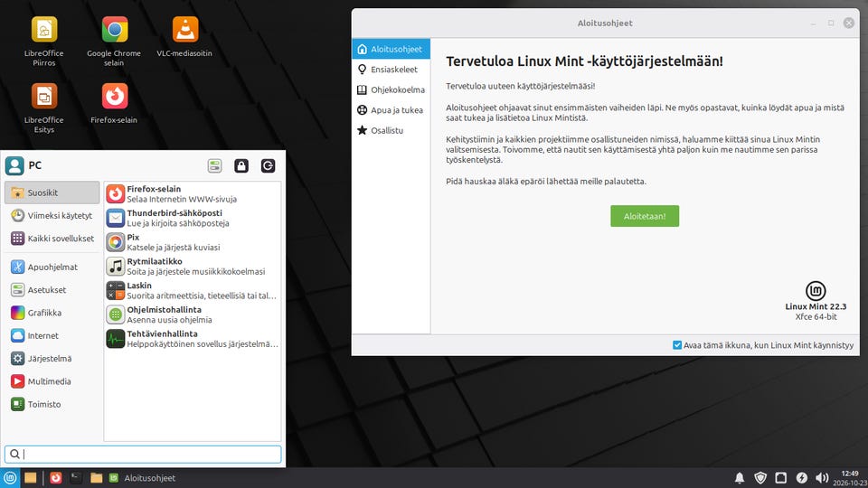Open Järjestelmä category
Screen dimensions: 868x488
pos(52,359)
